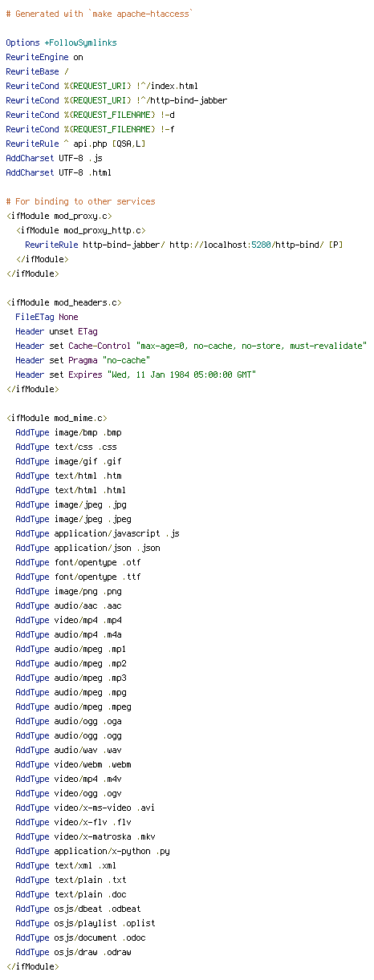Viewport: 374px width, 980px height.
Task: Click the AddType application/json .json line
Action: tap(87, 548)
